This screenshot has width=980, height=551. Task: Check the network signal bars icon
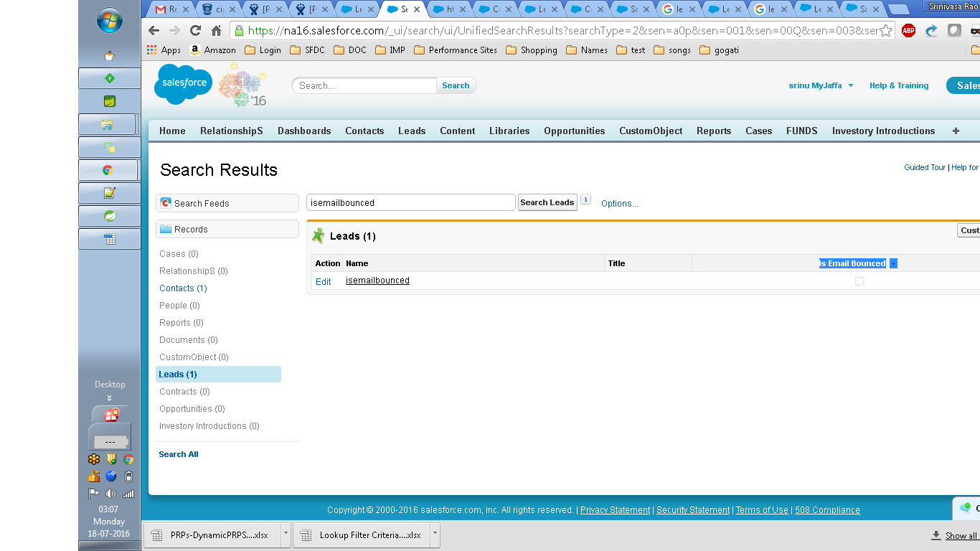coord(128,493)
